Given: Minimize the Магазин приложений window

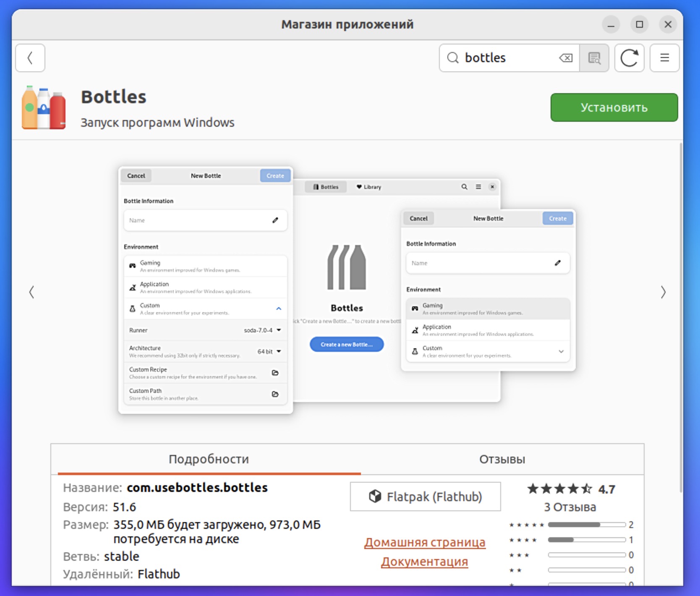Looking at the screenshot, I should pyautogui.click(x=611, y=25).
